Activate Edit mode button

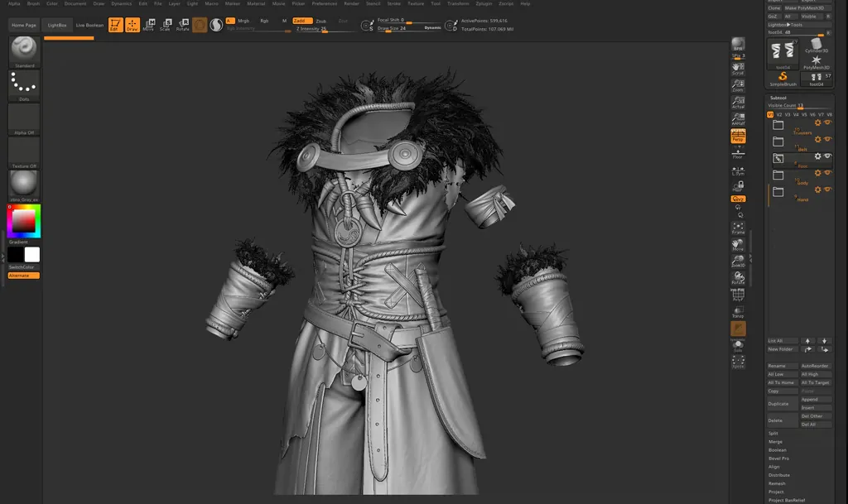(115, 25)
